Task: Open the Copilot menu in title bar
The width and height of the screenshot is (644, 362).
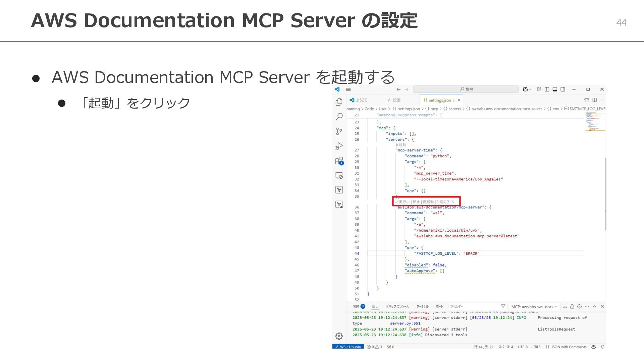Action: click(x=527, y=89)
